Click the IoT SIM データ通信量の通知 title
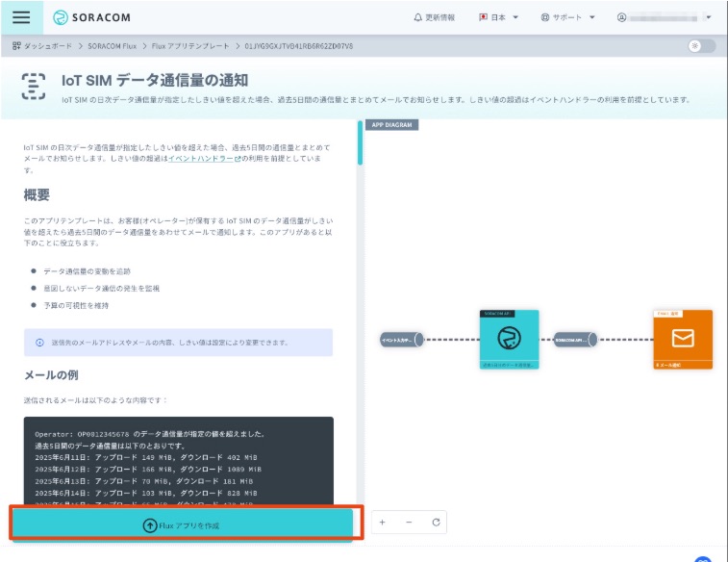 point(155,80)
